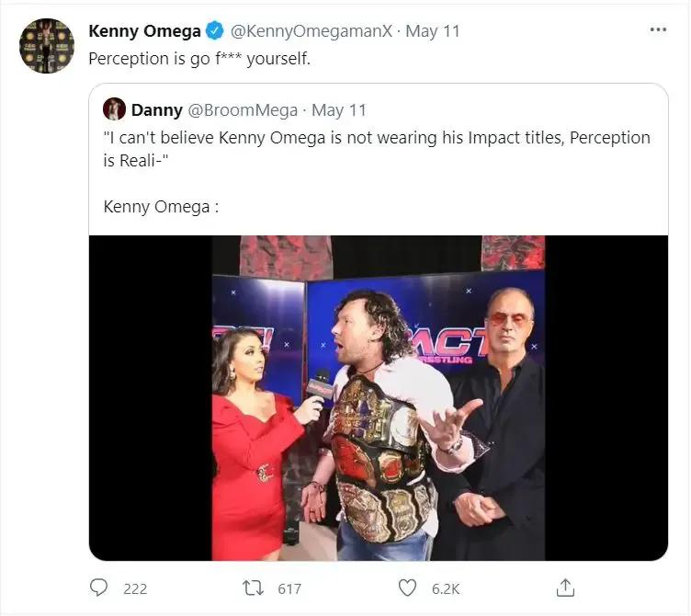Click the quoted tweet's May 11 date
Image resolution: width=691 pixels, height=616 pixels.
tap(339, 110)
